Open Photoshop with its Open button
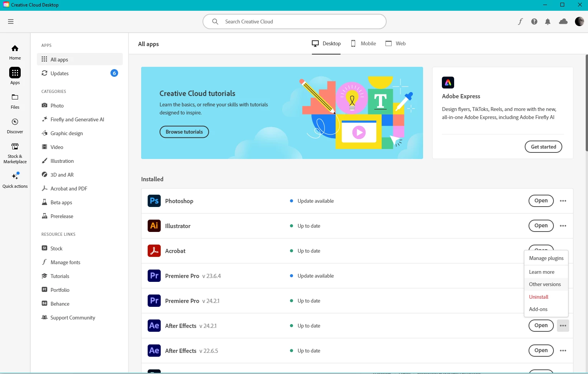Viewport: 588px width, 374px height. click(x=541, y=201)
